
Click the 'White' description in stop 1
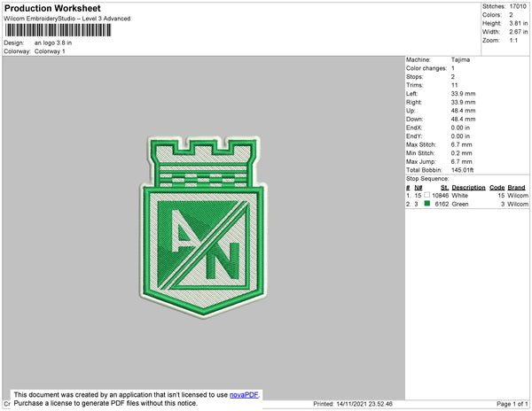[459, 196]
